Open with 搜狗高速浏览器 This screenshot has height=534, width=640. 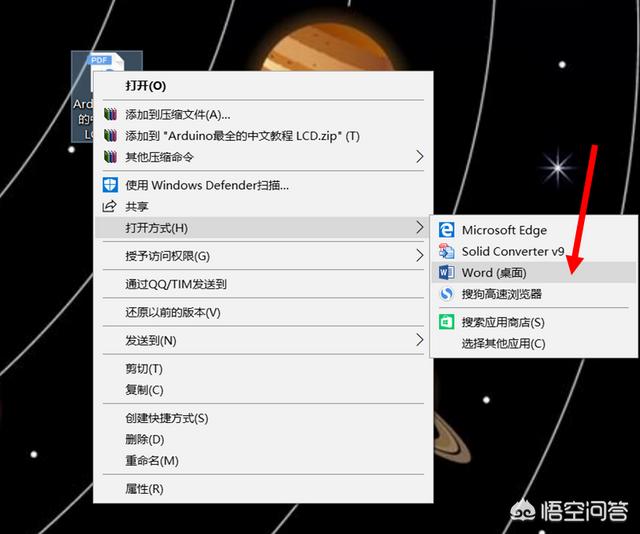coord(534,294)
